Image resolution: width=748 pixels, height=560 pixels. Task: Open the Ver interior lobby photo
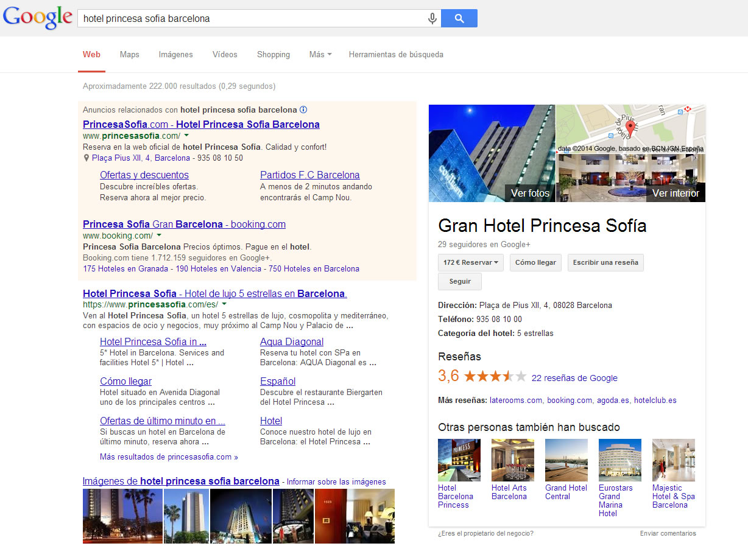pos(631,178)
